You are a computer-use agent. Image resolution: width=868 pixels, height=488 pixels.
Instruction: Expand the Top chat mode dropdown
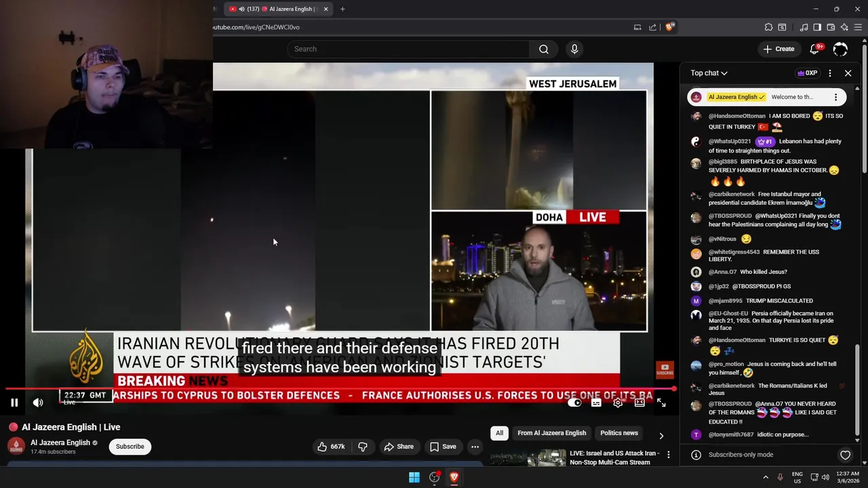[x=709, y=73]
